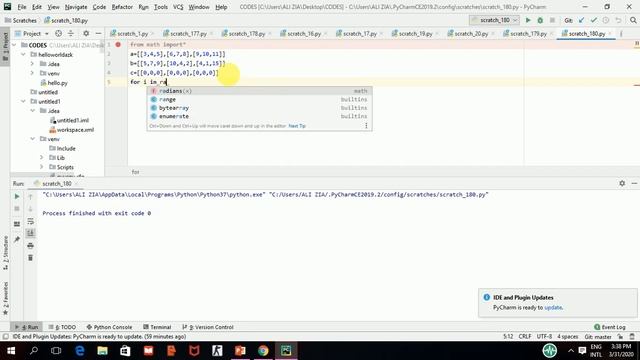Click Next Tip in the completion popup
The height and width of the screenshot is (360, 640).
click(297, 126)
